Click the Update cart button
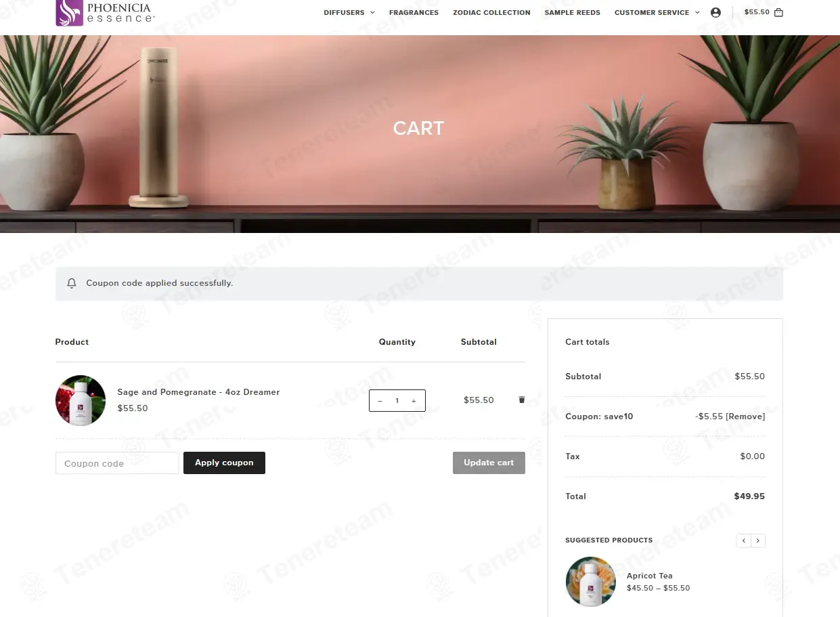The height and width of the screenshot is (617, 840). pyautogui.click(x=489, y=463)
